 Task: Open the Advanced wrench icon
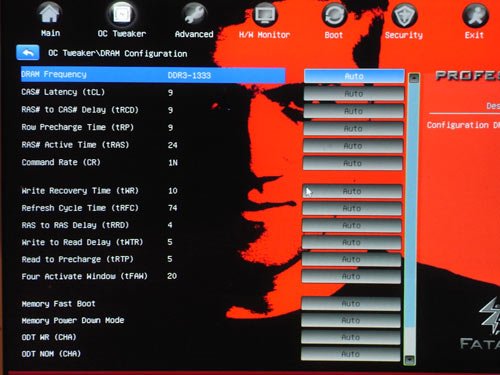tap(194, 15)
